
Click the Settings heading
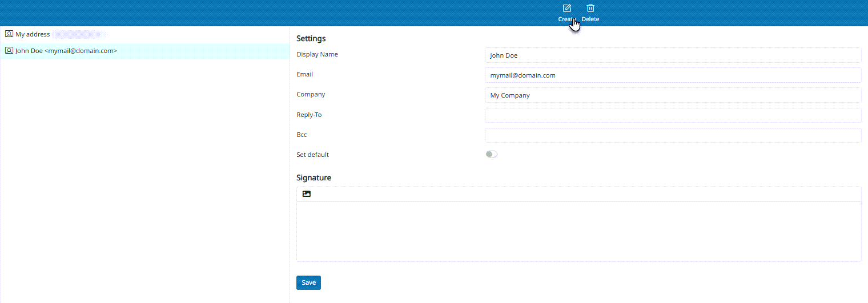311,39
